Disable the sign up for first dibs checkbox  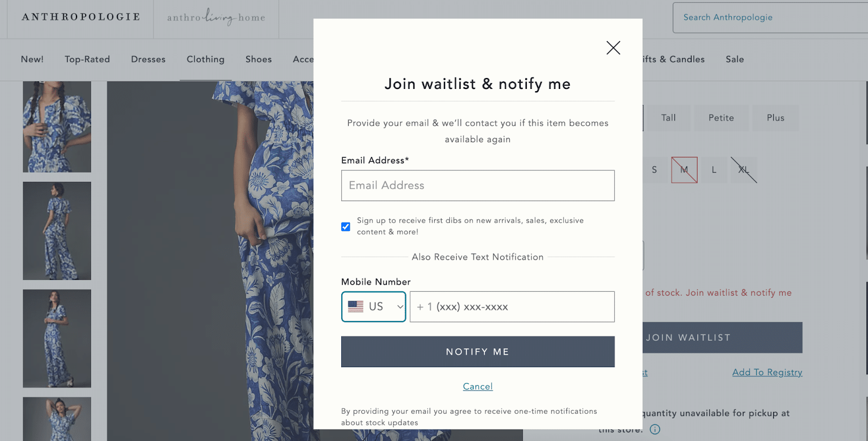pyautogui.click(x=346, y=226)
